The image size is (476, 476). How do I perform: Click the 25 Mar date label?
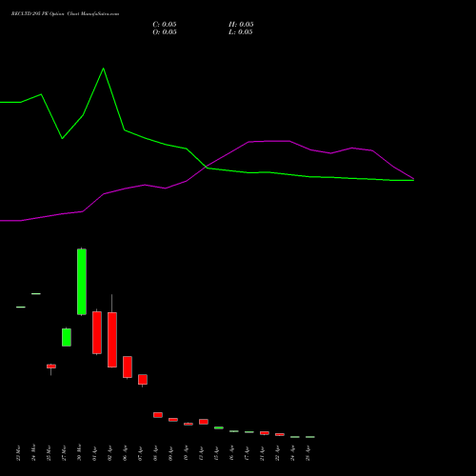point(49,453)
